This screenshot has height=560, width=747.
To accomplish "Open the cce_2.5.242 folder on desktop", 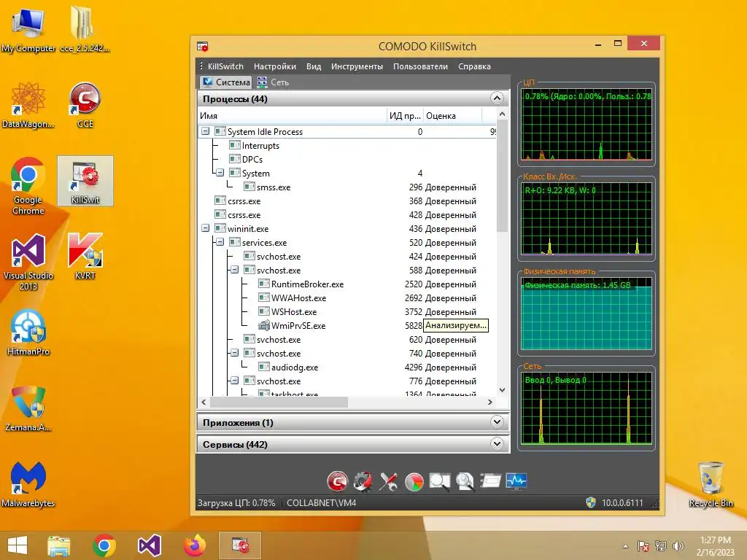I will click(85, 29).
